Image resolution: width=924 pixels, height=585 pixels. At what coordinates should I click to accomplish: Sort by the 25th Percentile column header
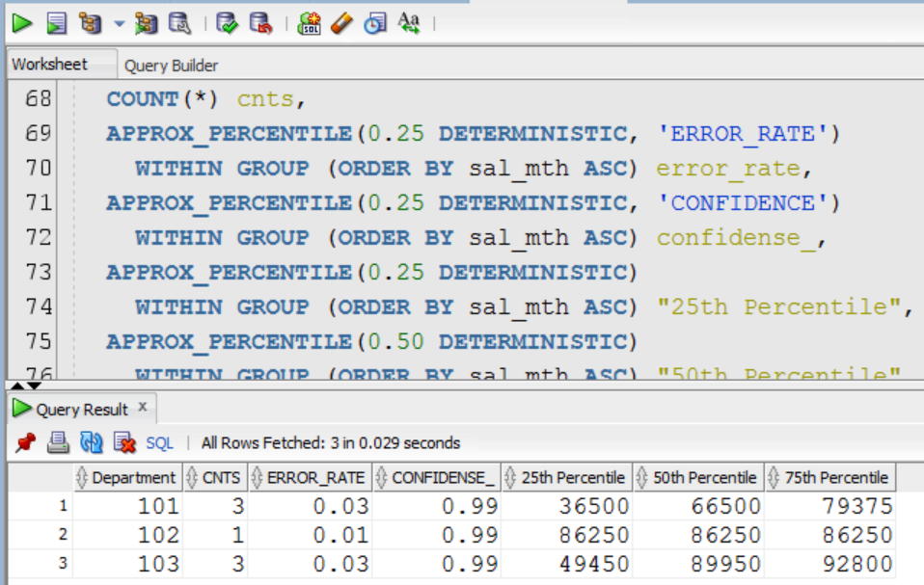pyautogui.click(x=567, y=477)
